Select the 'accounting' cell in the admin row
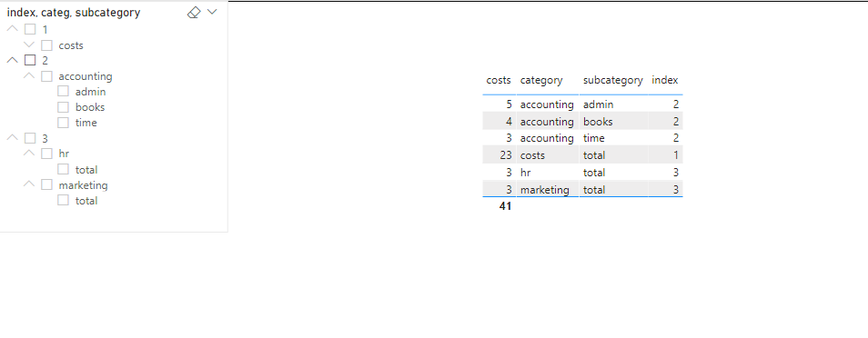Image resolution: width=868 pixels, height=338 pixels. (547, 104)
